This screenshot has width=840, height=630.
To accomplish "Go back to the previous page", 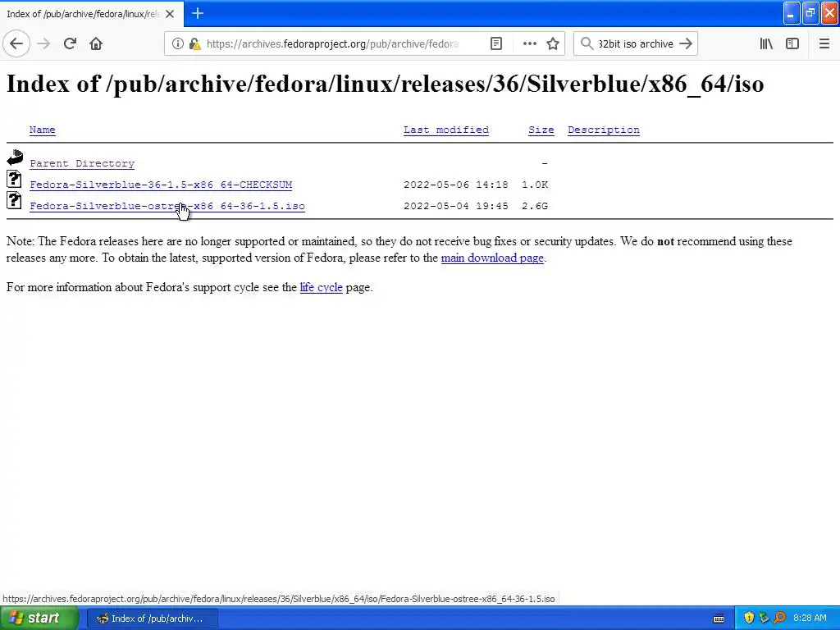I will coord(16,43).
